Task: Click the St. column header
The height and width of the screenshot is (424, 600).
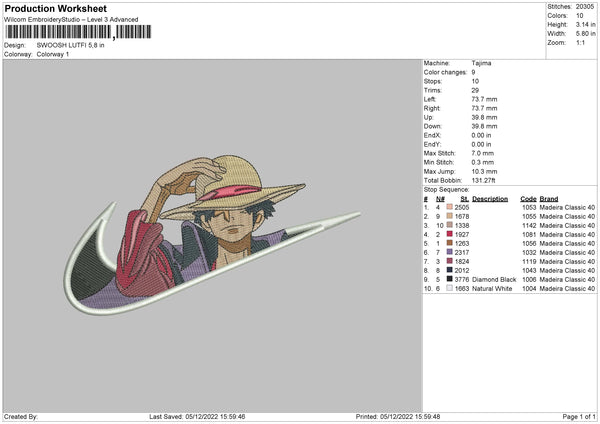Action: tap(465, 199)
